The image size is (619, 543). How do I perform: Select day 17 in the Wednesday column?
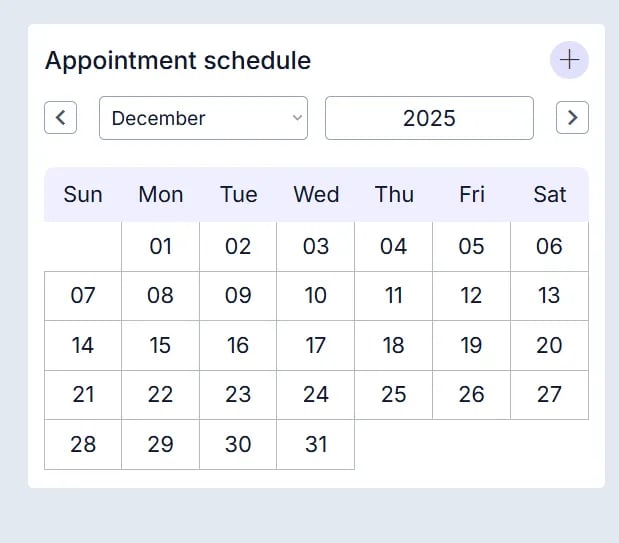click(316, 345)
